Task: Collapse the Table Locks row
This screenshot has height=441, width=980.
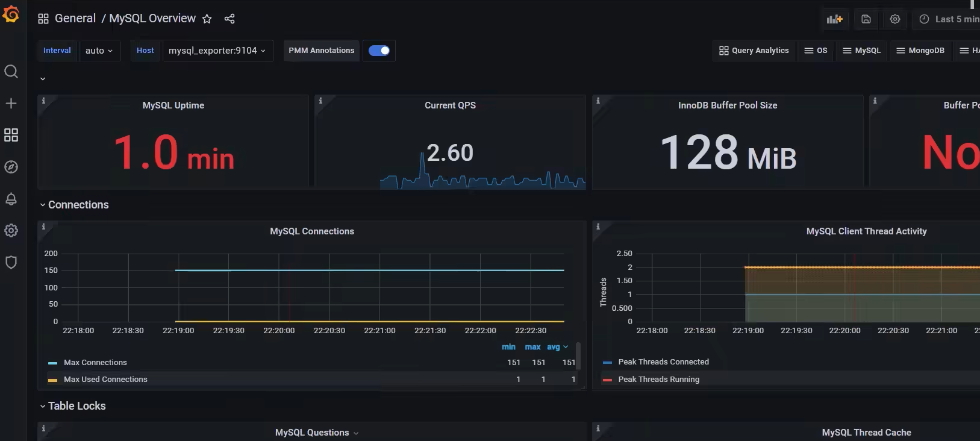Action: pyautogui.click(x=72, y=406)
